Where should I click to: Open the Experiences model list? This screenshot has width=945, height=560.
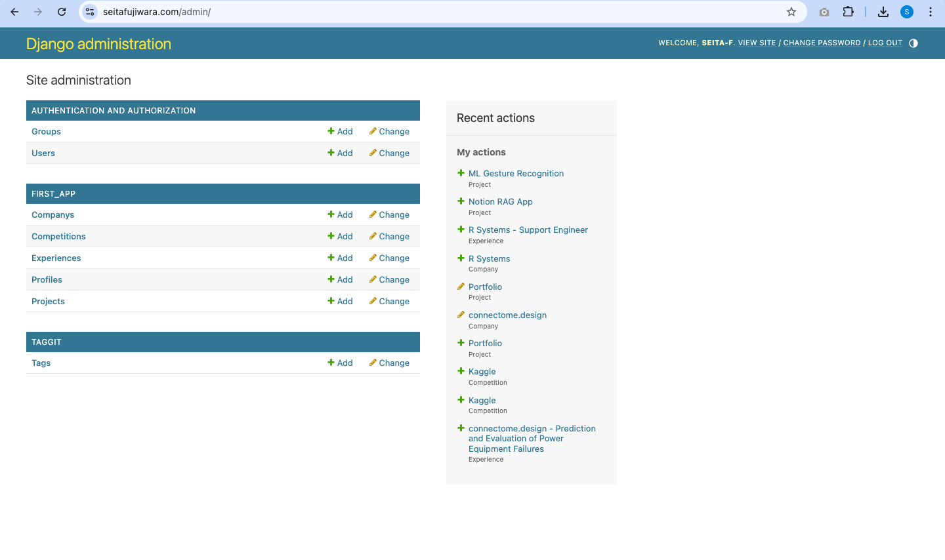pos(56,258)
